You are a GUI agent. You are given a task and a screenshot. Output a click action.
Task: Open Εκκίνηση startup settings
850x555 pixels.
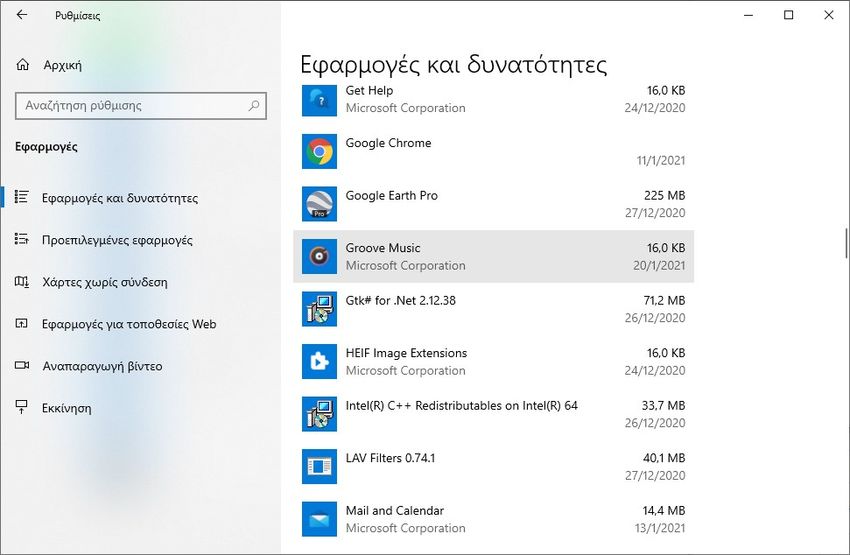[67, 408]
